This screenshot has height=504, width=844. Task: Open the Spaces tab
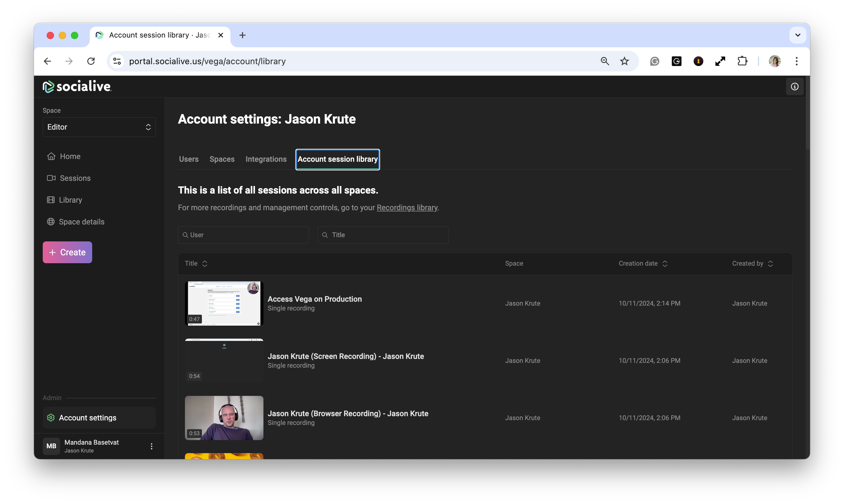click(x=222, y=159)
